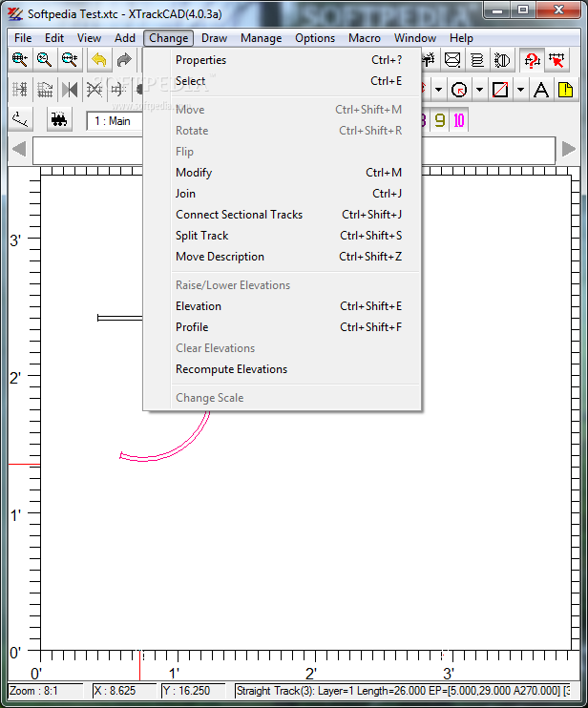Click the envelope-shaped toolbar icon
588x708 pixels.
452,59
